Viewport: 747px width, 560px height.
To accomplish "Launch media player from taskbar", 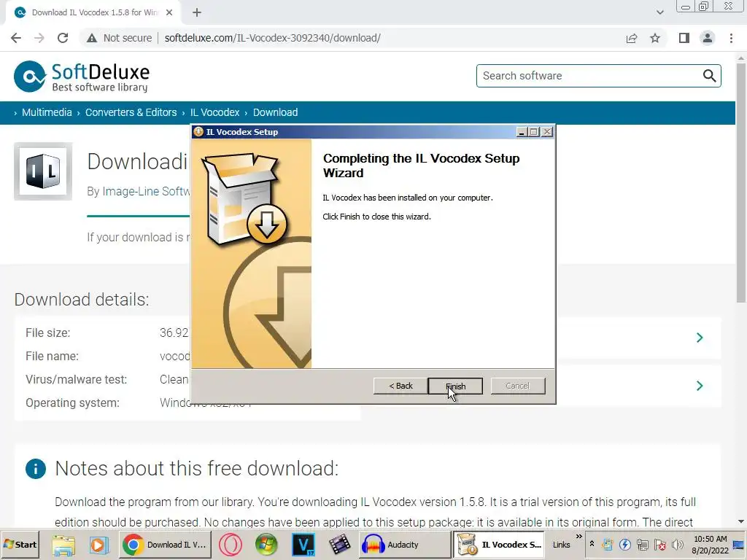I will coord(98,545).
